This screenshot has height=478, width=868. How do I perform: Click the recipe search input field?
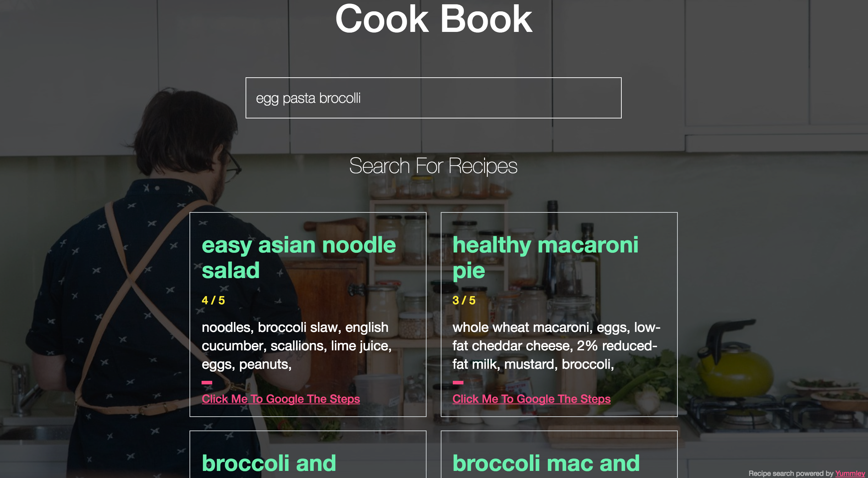coord(433,98)
